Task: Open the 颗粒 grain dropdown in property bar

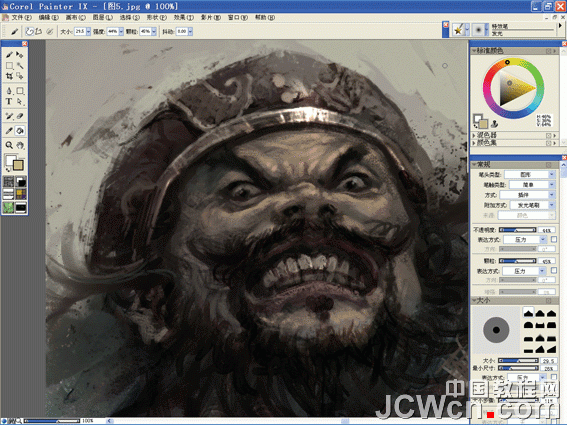Action: point(154,31)
